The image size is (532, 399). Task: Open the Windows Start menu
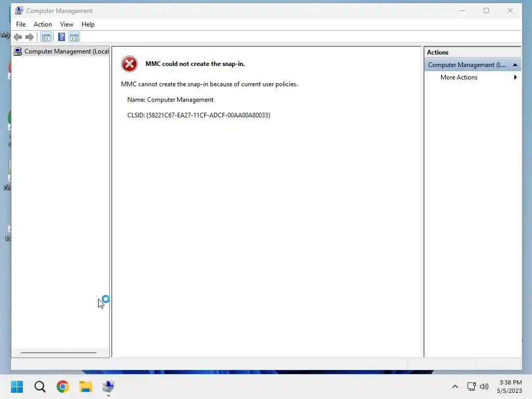click(x=17, y=387)
